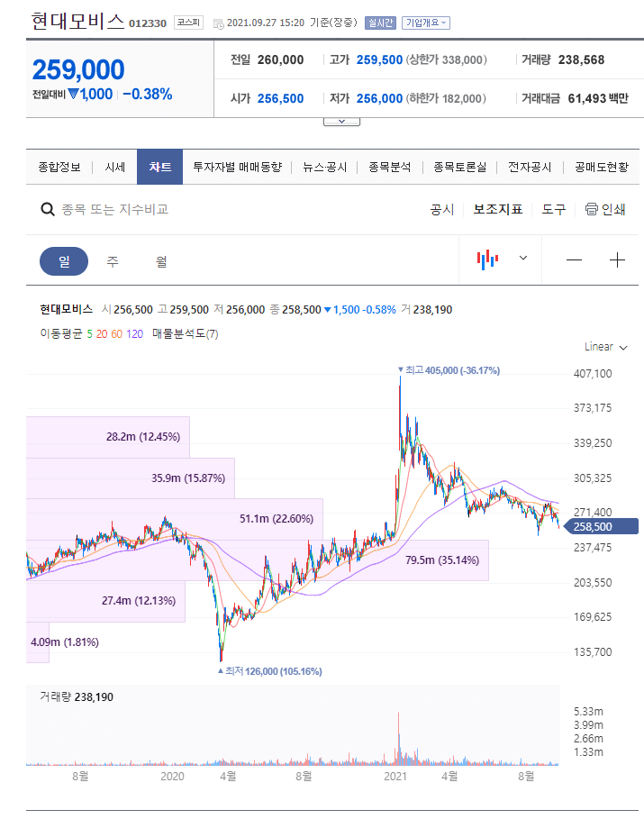
Task: Click the 최저 126,000 low marker
Action: pyautogui.click(x=270, y=671)
